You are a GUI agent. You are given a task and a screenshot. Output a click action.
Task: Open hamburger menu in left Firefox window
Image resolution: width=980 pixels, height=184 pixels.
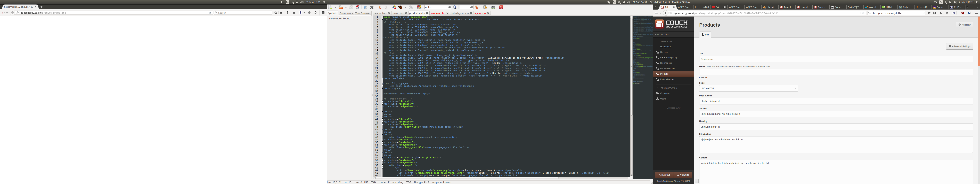[x=323, y=13]
